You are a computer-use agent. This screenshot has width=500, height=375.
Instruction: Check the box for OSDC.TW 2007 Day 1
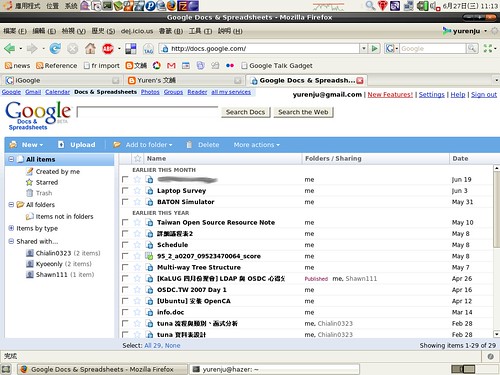[125, 290]
